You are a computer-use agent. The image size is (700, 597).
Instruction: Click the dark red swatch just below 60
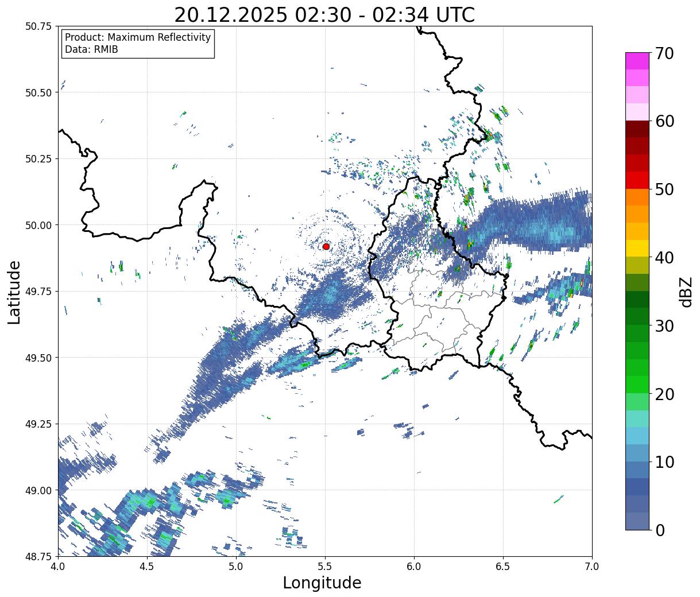coord(637,129)
